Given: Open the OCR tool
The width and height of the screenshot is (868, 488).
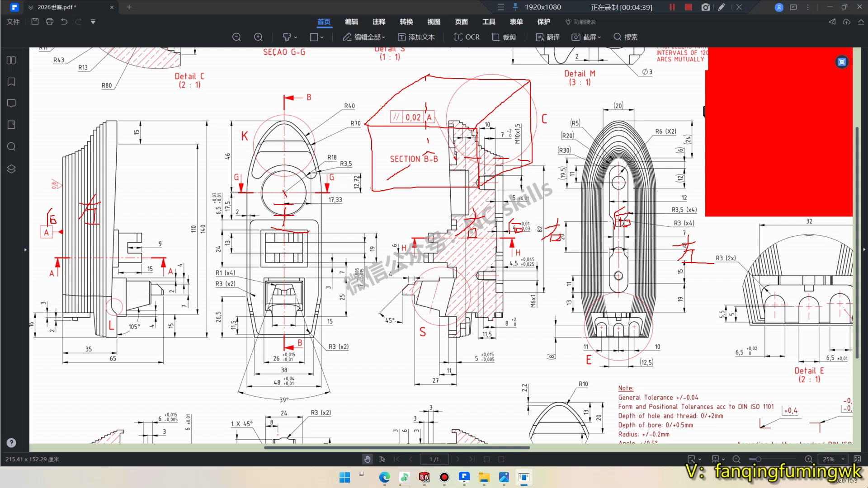Looking at the screenshot, I should pyautogui.click(x=467, y=37).
